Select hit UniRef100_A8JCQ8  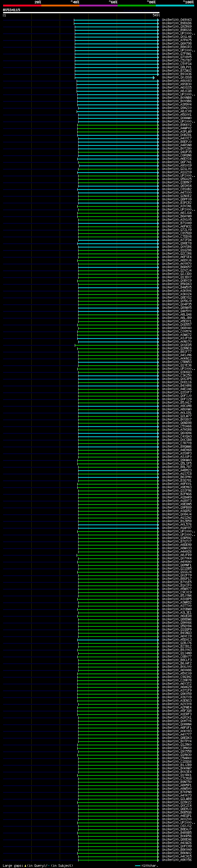point(176,91)
